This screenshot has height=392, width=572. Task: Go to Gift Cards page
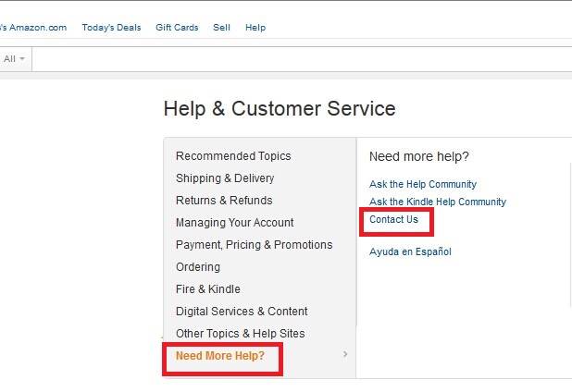177,28
